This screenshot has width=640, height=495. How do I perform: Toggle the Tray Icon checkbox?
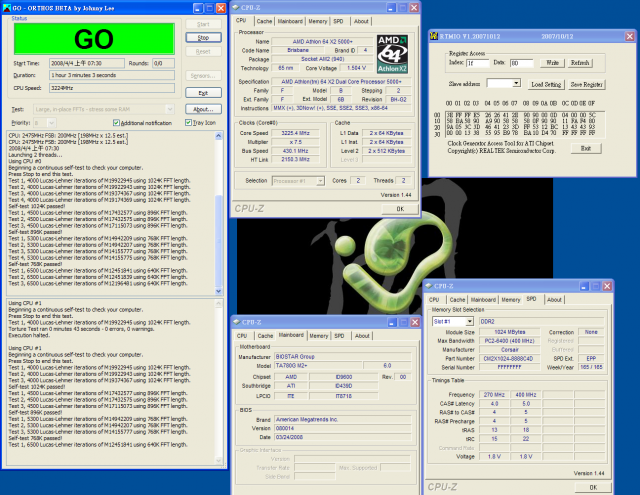(188, 122)
